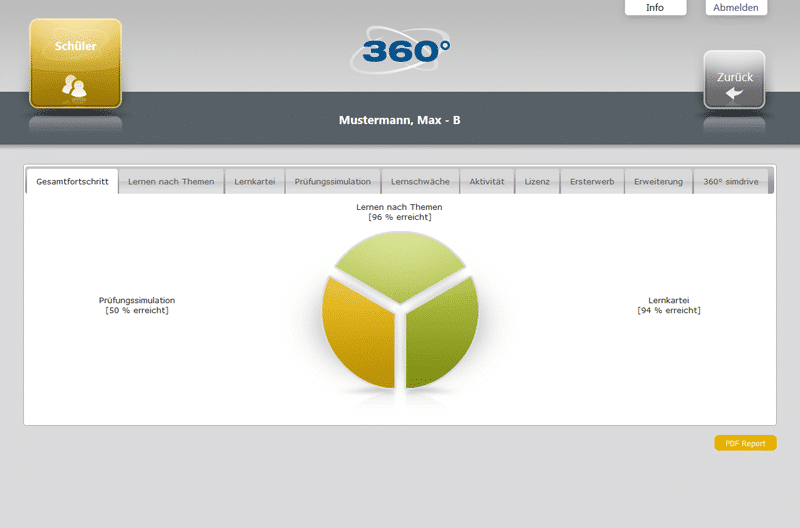Open the Lizenz tab
Viewport: 800px width, 528px height.
tap(537, 181)
